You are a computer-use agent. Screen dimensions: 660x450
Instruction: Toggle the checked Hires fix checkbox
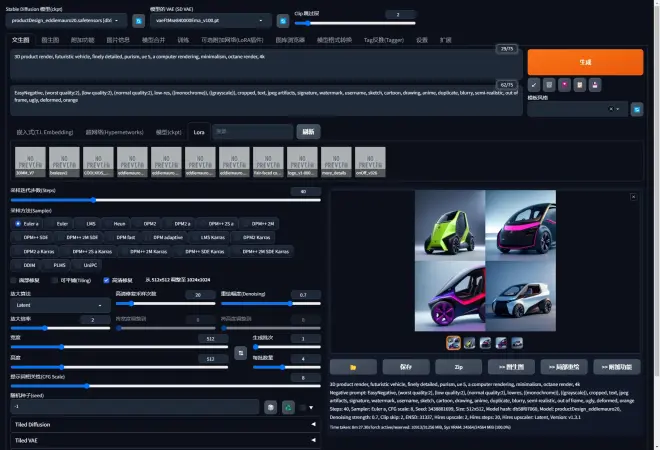(106, 280)
